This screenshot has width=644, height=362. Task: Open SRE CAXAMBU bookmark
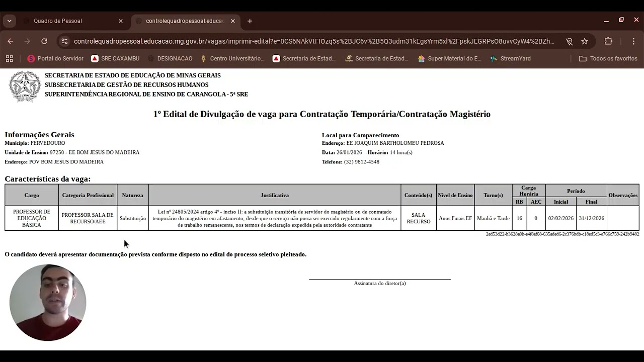(x=115, y=58)
